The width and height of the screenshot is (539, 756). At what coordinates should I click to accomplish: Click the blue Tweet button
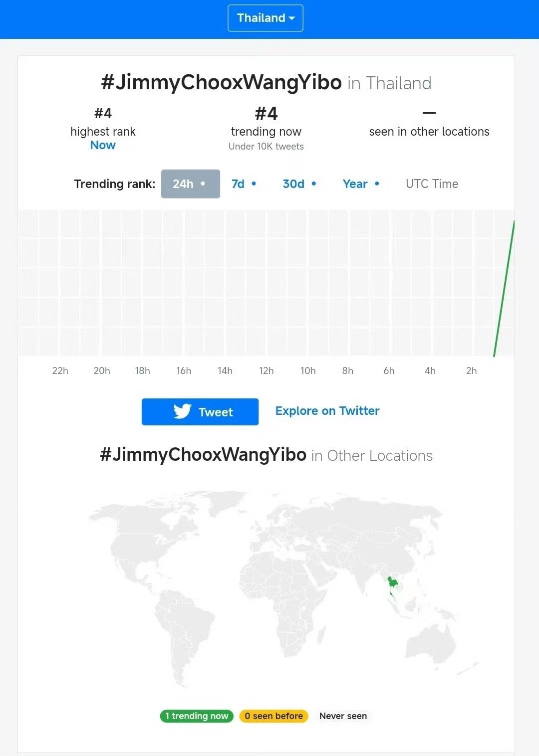point(200,412)
